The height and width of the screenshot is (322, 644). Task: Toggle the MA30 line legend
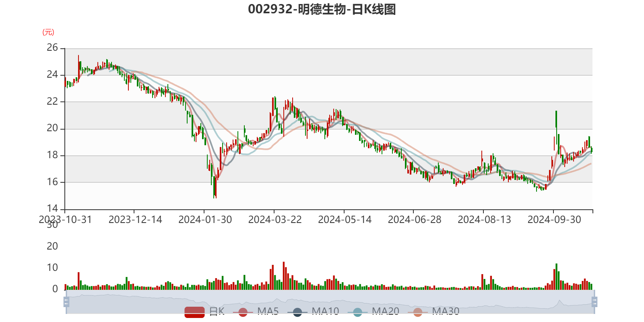[433, 312]
